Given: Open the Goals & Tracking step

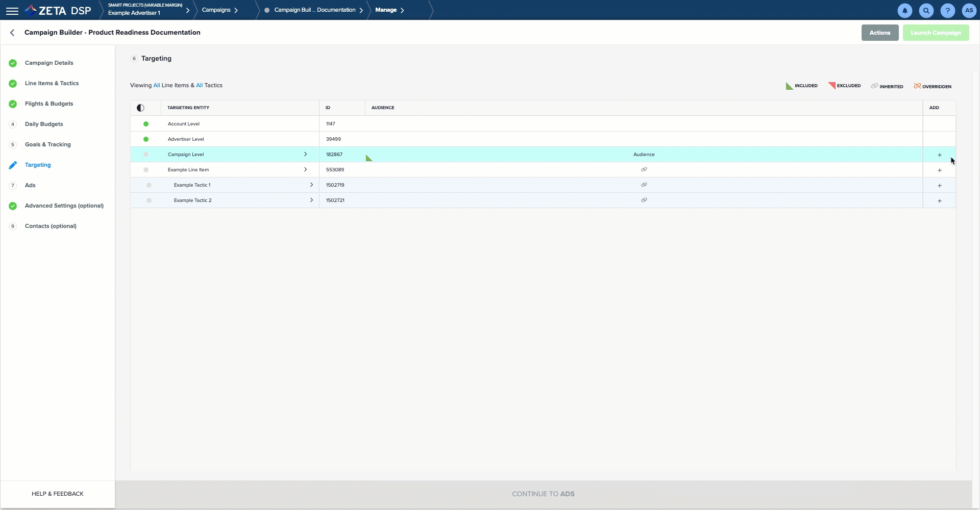Looking at the screenshot, I should click(48, 145).
